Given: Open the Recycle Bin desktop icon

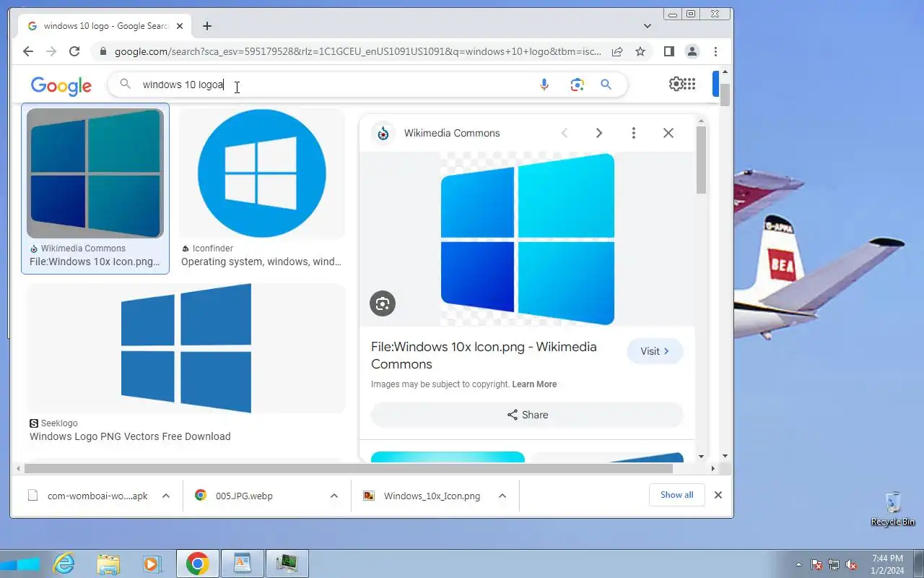Looking at the screenshot, I should point(893,509).
